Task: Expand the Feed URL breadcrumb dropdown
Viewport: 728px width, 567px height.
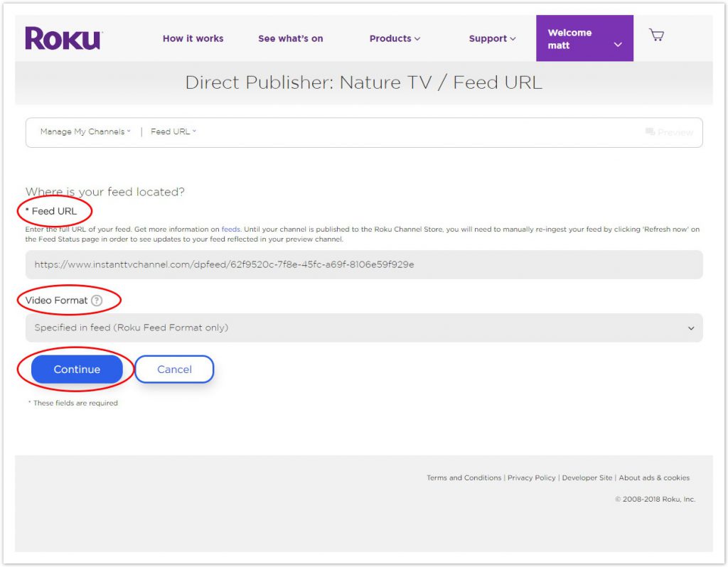Action: (173, 131)
